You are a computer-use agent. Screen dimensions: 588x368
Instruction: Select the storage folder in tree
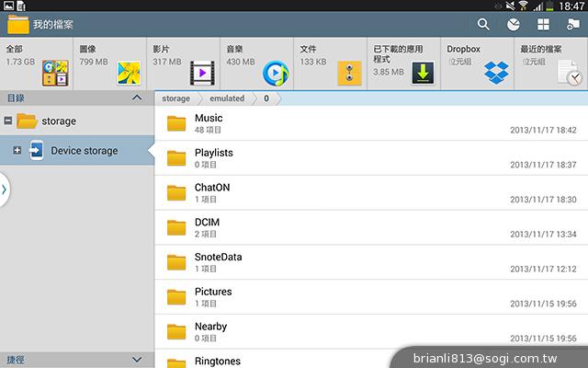pos(77,121)
